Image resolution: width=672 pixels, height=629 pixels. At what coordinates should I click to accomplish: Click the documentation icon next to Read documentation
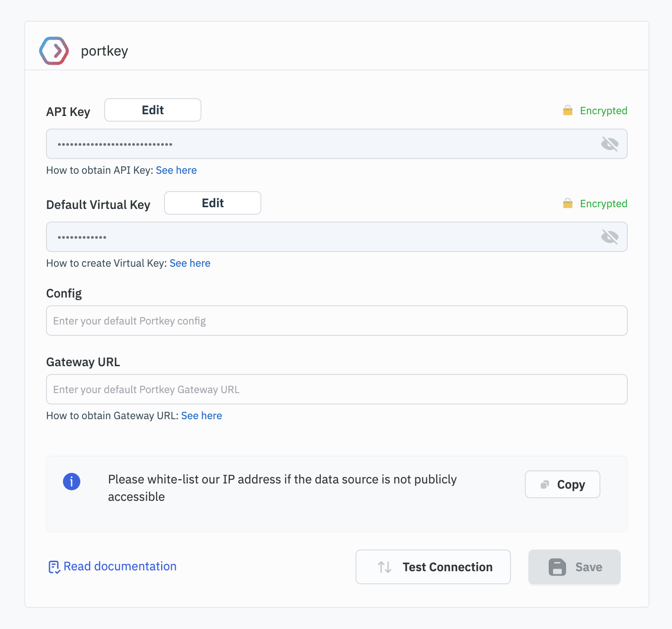(x=54, y=567)
